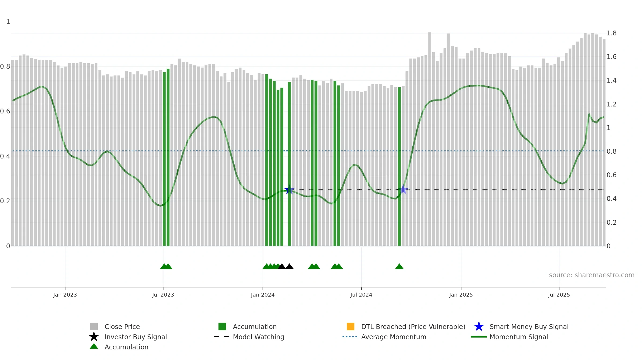Click the green Accumulation square swatch

[x=222, y=327]
